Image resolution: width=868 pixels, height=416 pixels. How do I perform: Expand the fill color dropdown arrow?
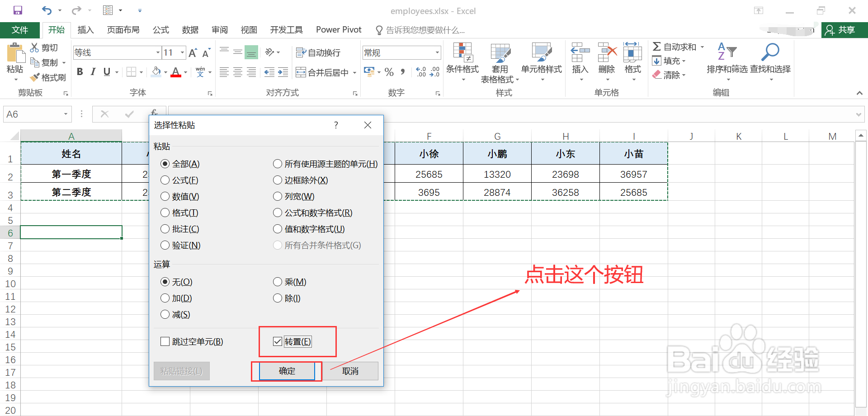(165, 71)
